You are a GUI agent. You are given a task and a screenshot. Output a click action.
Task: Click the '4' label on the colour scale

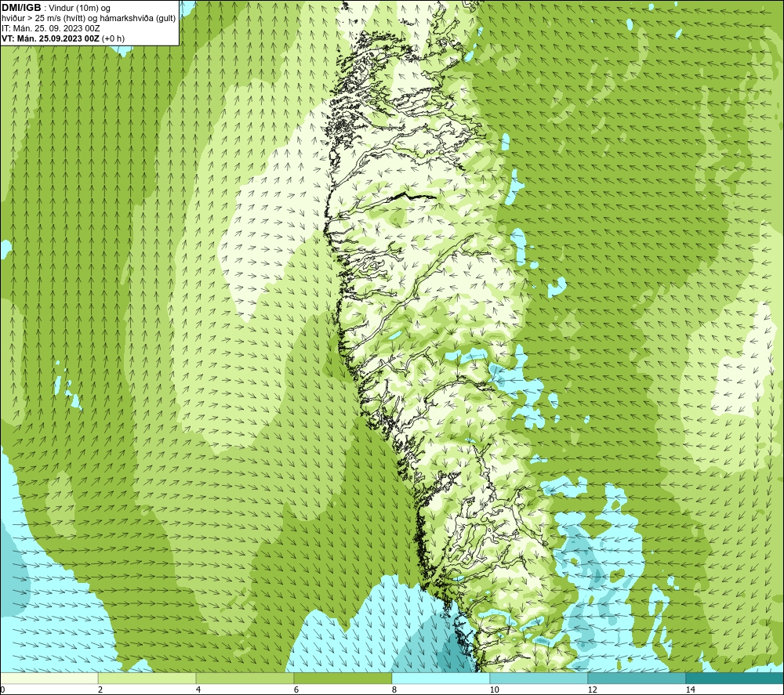tap(198, 690)
